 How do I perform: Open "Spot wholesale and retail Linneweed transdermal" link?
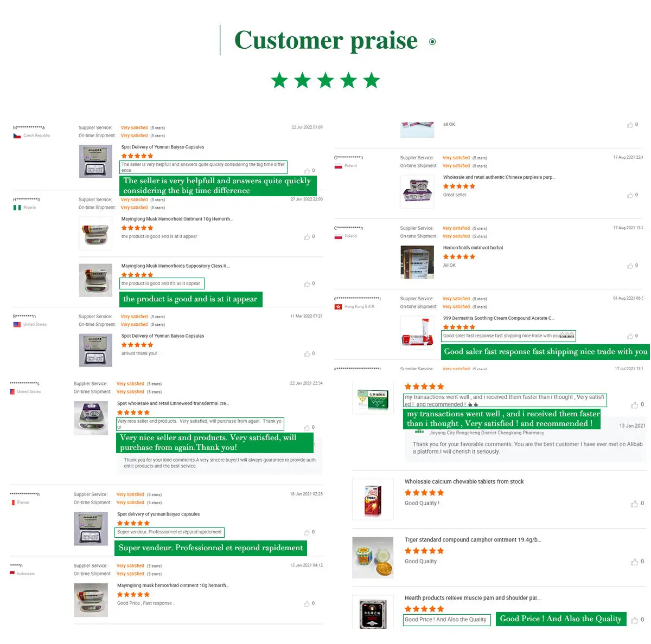[173, 403]
